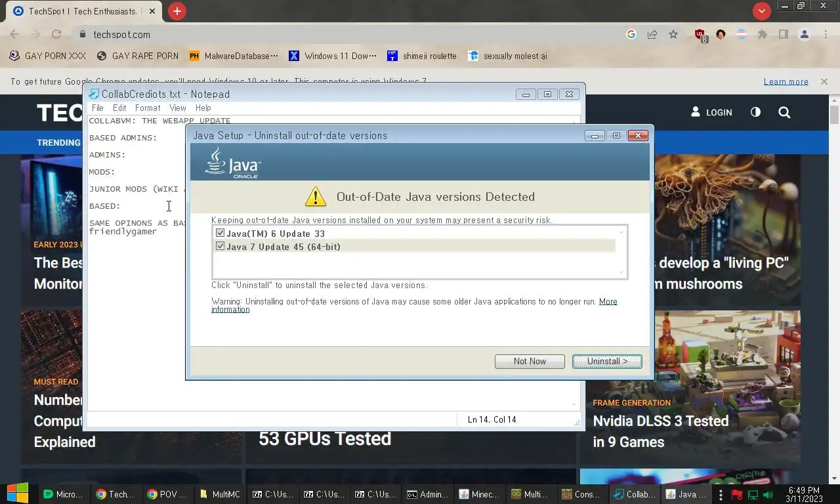The height and width of the screenshot is (504, 840).
Task: Open the Windows 11 Dow... bookmark
Action: click(x=333, y=56)
